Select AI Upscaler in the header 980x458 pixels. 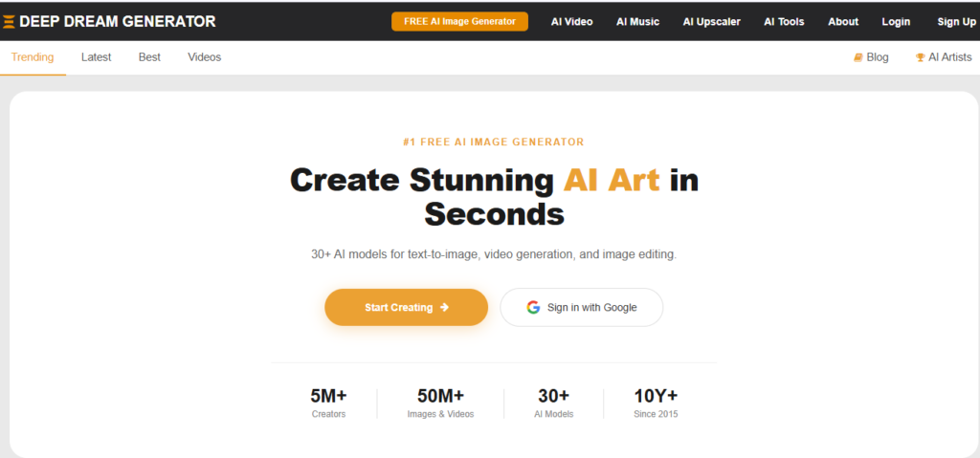click(x=711, y=22)
